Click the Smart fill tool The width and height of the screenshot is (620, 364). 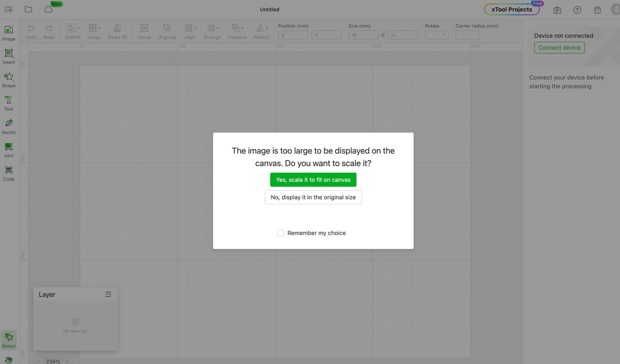tap(117, 31)
